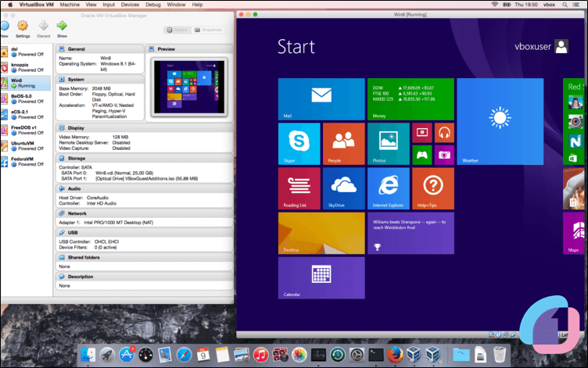The image size is (588, 368).
Task: Open the Calendar tile
Action: point(321,277)
